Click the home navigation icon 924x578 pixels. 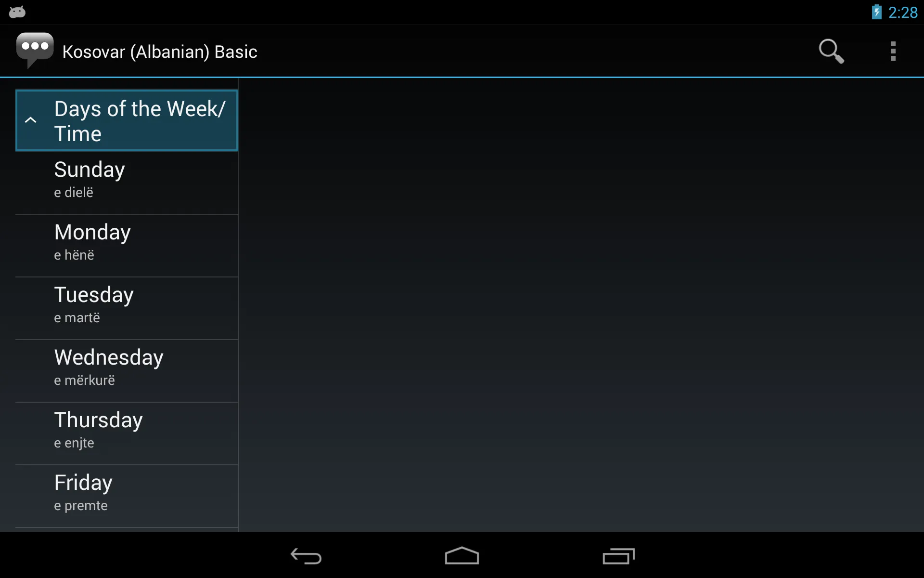(462, 557)
